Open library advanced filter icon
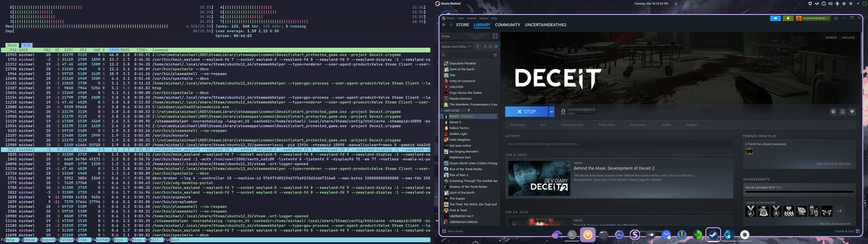This screenshot has width=868, height=244. (x=495, y=55)
